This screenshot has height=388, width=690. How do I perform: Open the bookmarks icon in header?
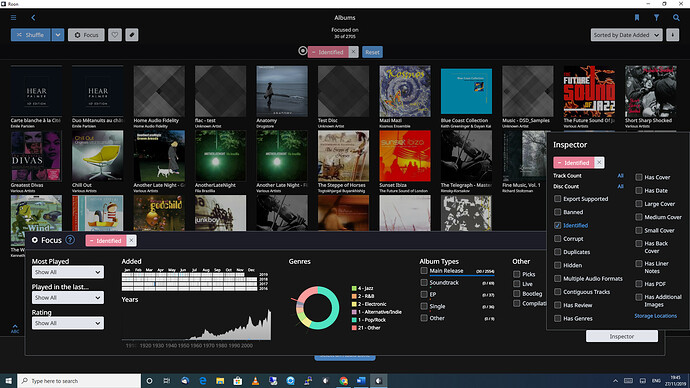637,18
